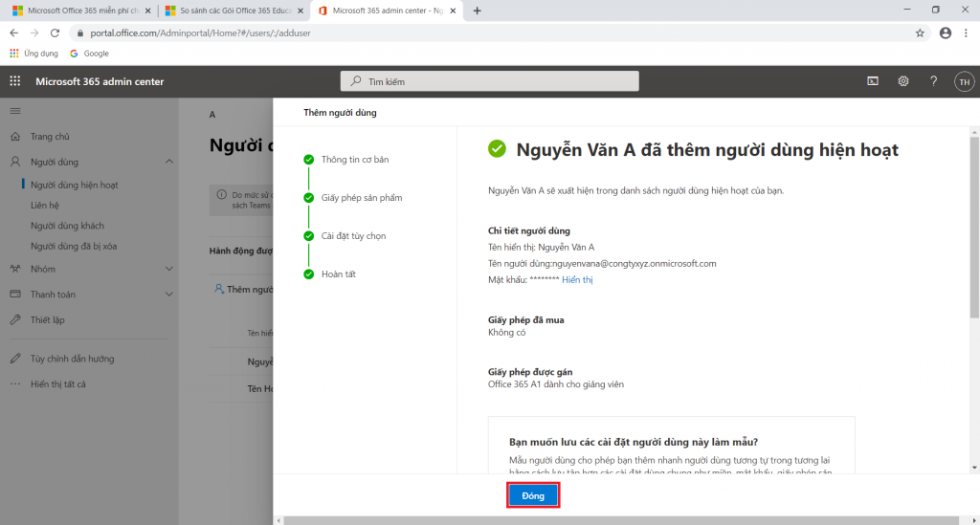Reload the page with refresh icon
The width and height of the screenshot is (980, 525).
coord(55,33)
